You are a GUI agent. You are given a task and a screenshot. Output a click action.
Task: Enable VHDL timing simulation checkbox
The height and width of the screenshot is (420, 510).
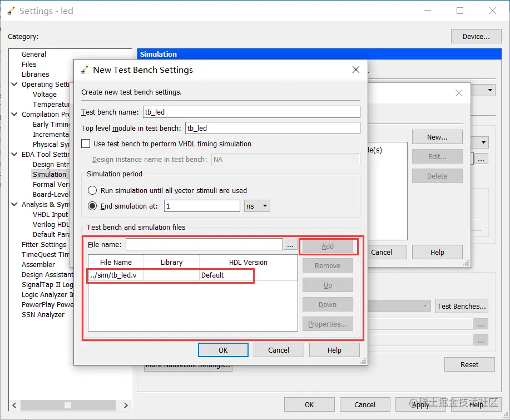(86, 144)
